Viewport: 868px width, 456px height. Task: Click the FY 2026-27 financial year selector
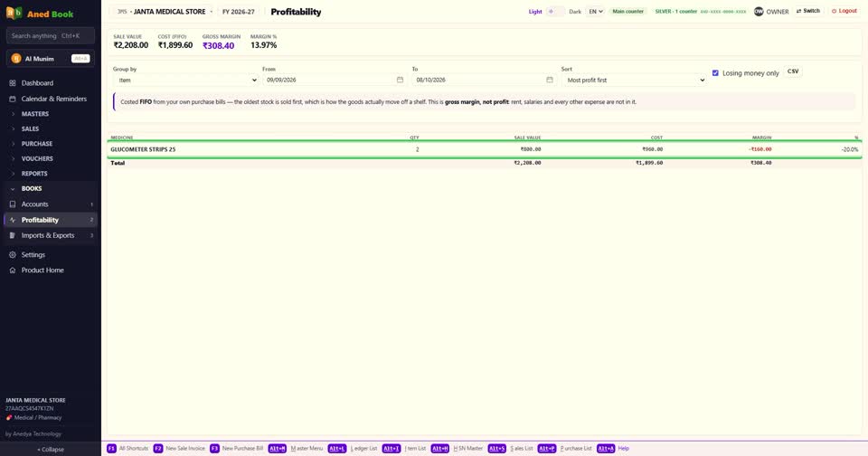(239, 11)
